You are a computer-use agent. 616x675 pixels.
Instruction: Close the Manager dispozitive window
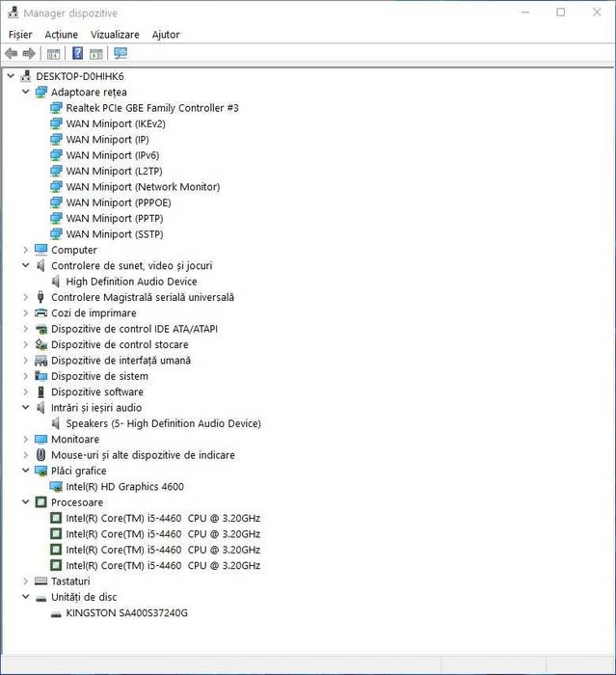pyautogui.click(x=597, y=13)
